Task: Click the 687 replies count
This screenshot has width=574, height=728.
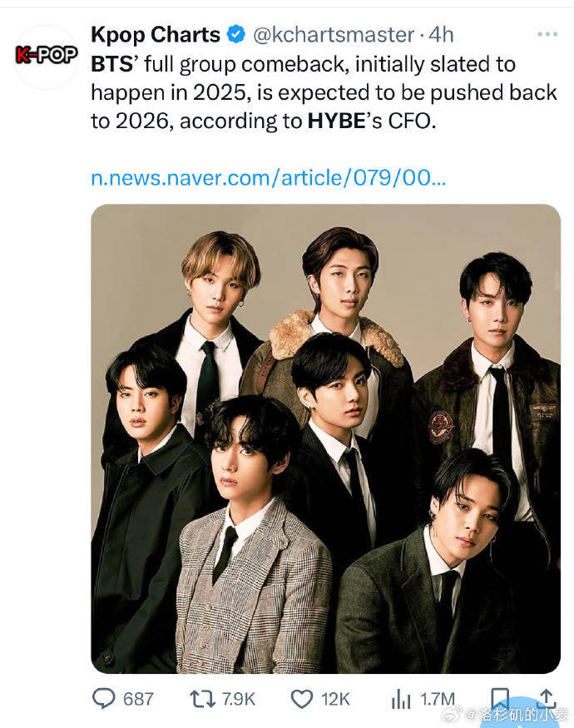Action: 139,698
